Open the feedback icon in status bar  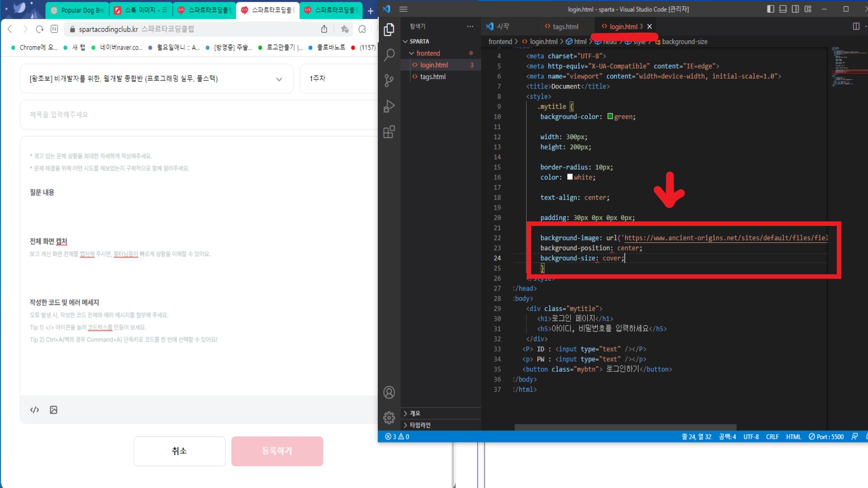pos(854,436)
